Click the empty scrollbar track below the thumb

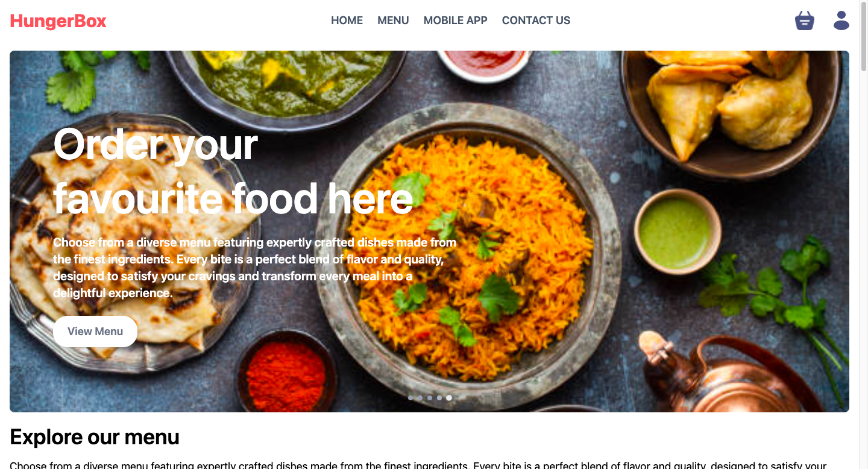point(863,271)
